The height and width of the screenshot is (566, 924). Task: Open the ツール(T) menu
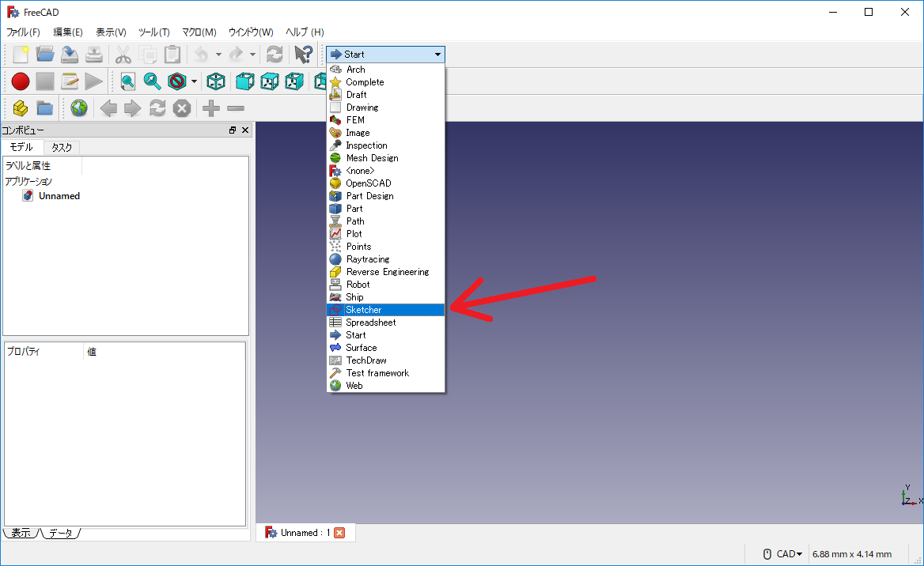click(153, 32)
